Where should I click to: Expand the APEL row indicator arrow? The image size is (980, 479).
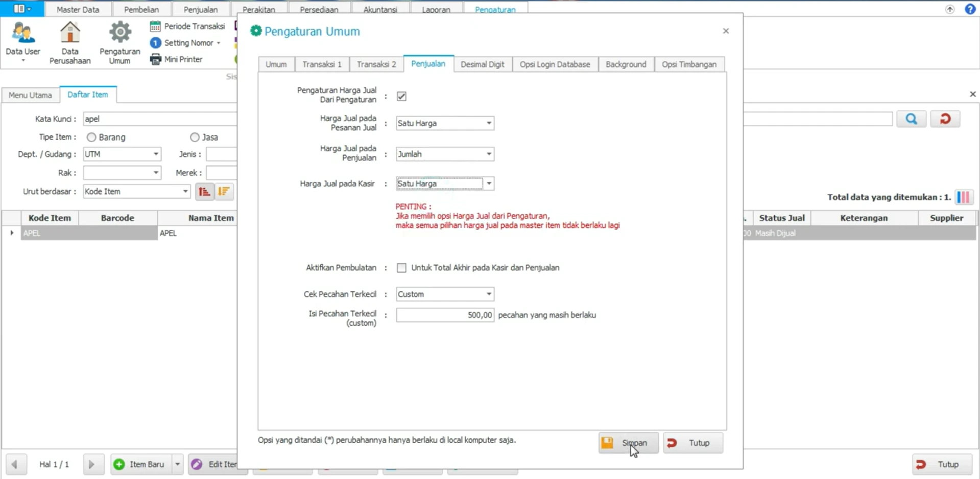12,233
